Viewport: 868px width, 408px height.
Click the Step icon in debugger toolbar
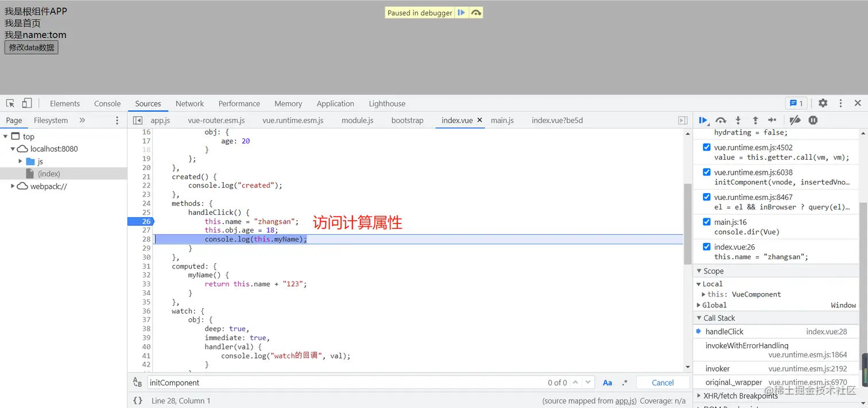click(x=772, y=120)
